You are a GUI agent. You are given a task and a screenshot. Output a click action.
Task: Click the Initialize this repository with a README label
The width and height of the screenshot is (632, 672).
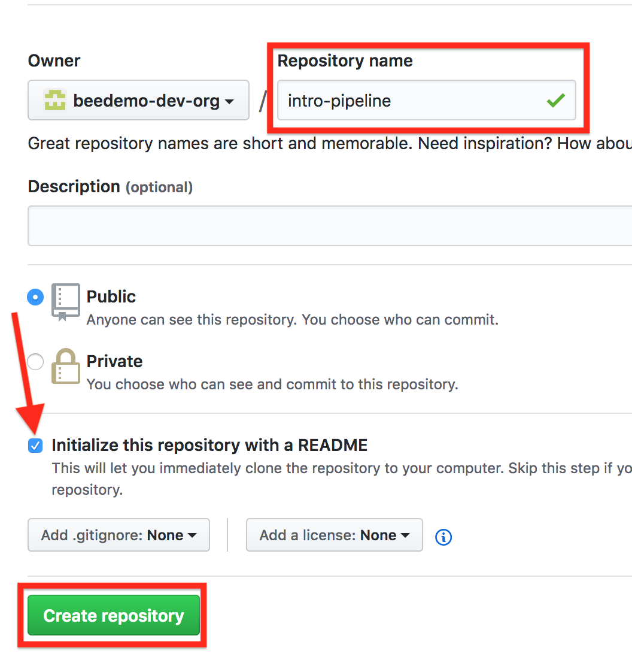point(209,445)
